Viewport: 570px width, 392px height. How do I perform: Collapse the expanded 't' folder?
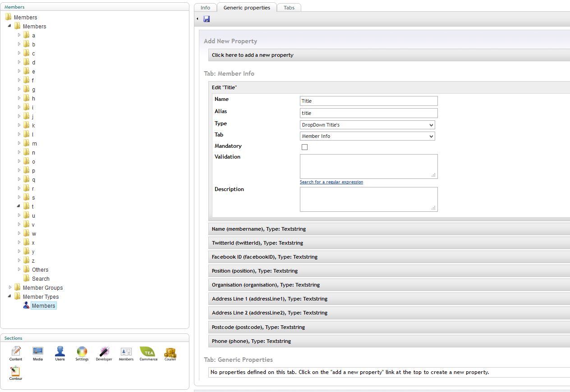click(x=19, y=206)
